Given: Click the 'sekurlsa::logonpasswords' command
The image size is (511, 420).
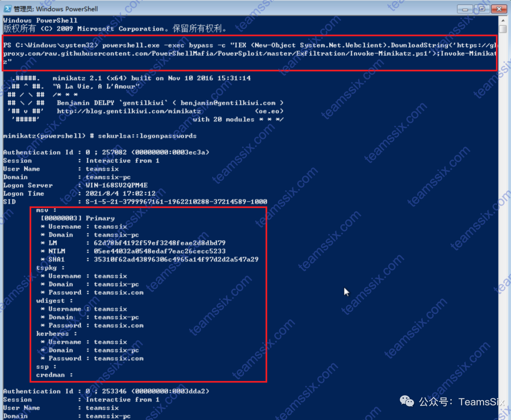Looking at the screenshot, I should tap(147, 136).
